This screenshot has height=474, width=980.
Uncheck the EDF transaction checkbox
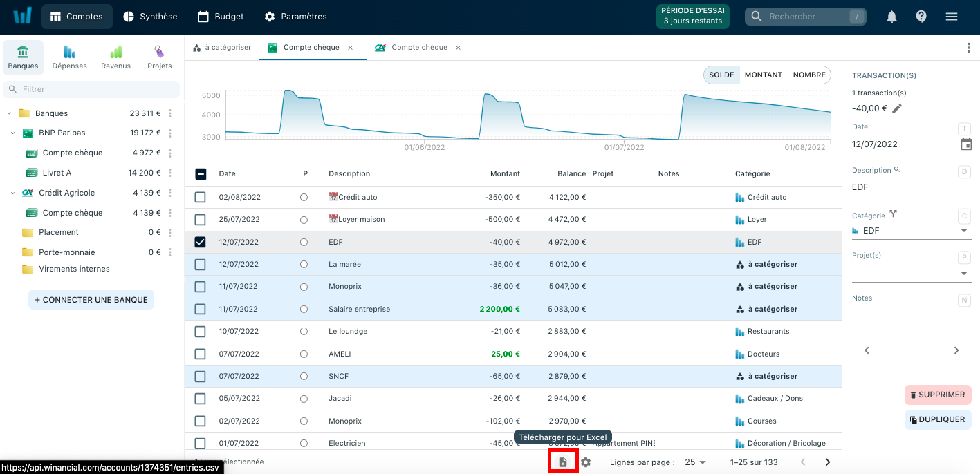201,242
